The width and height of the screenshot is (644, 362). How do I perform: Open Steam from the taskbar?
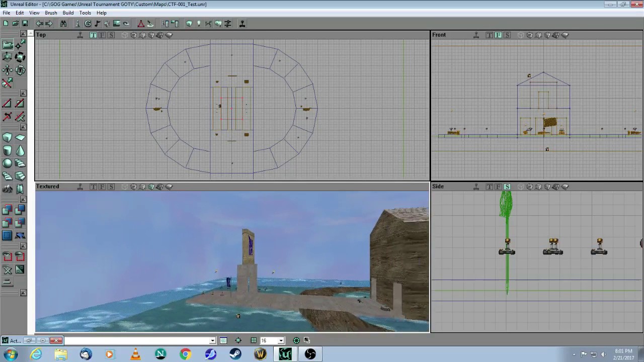pyautogui.click(x=235, y=354)
